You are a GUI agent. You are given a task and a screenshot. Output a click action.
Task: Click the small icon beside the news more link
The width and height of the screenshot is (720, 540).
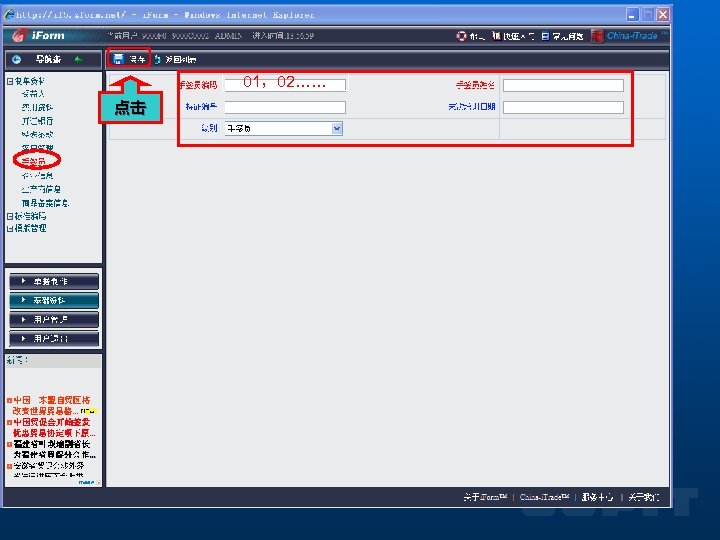pyautogui.click(x=98, y=482)
